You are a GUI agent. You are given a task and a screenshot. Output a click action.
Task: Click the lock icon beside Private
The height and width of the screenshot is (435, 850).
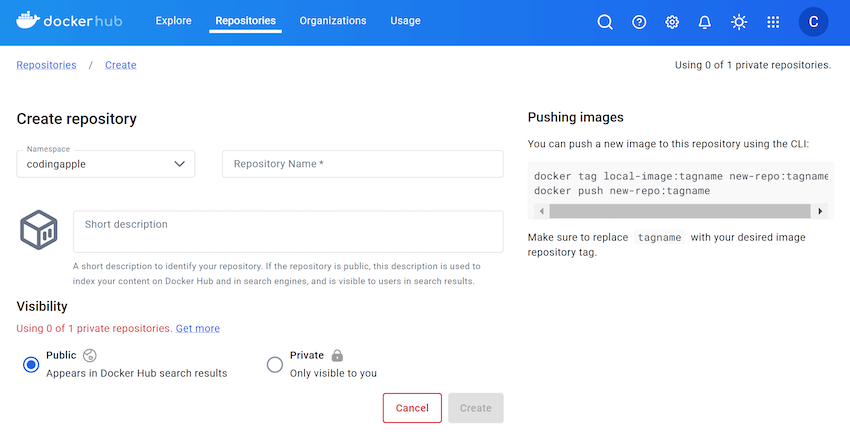coord(337,355)
